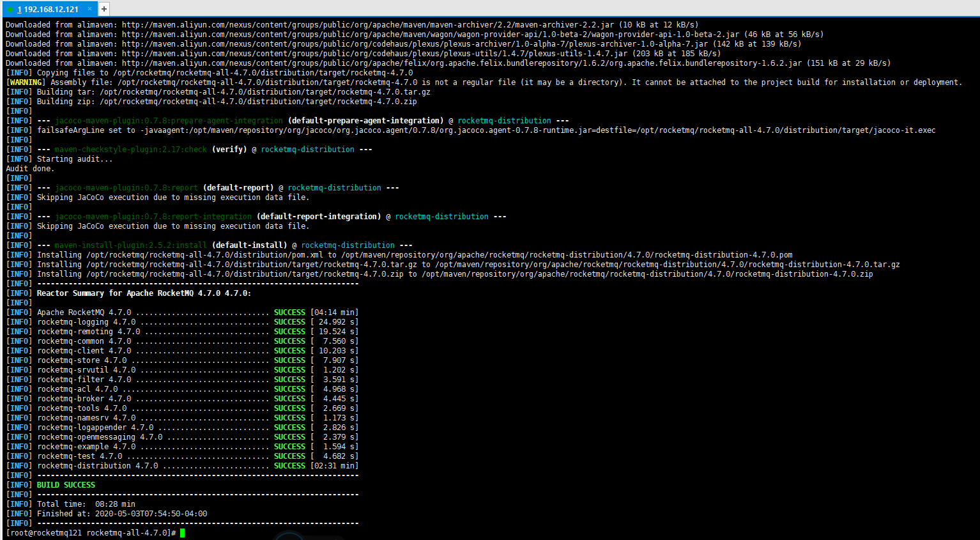Click the 'rocketmq-filter 4.7.0' summary row
The image size is (980, 540).
pos(182,380)
